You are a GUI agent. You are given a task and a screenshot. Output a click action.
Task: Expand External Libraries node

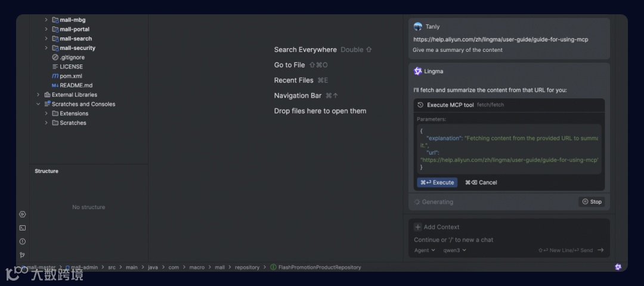(x=38, y=95)
